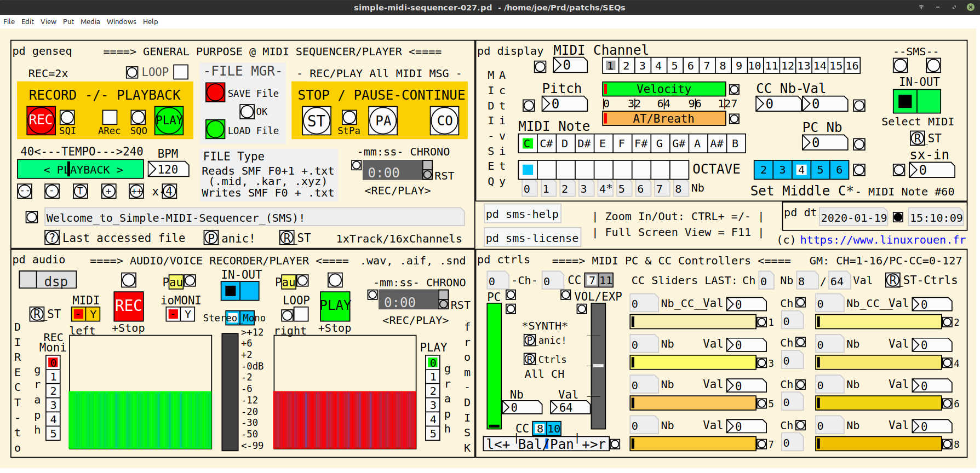Click the red SAVE File button
Image resolution: width=980 pixels, height=473 pixels.
click(215, 93)
